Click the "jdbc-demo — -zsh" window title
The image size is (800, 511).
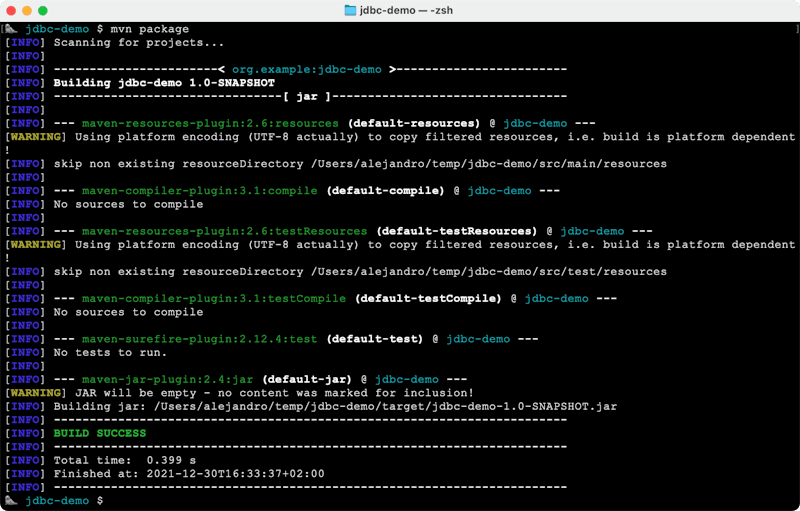coord(408,10)
